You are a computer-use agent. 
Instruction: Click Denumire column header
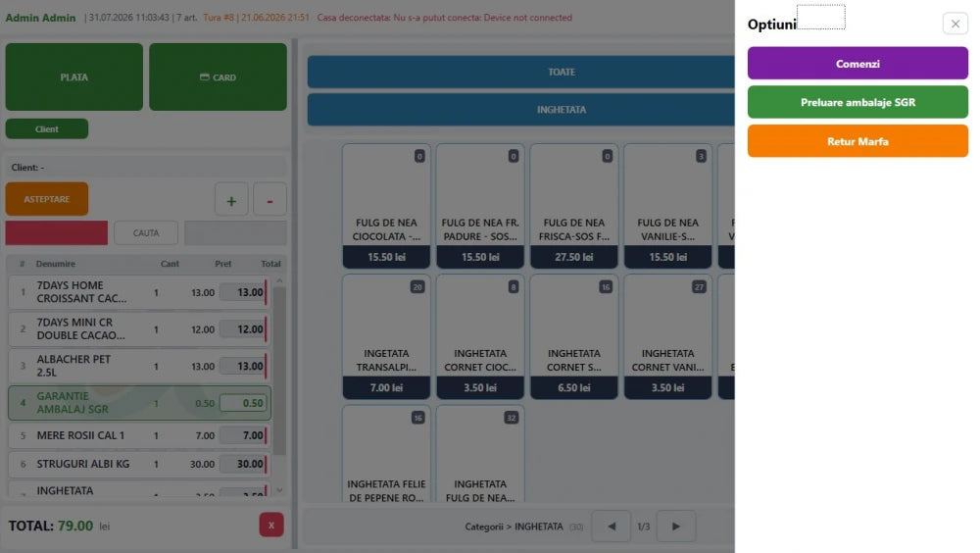pyautogui.click(x=56, y=264)
